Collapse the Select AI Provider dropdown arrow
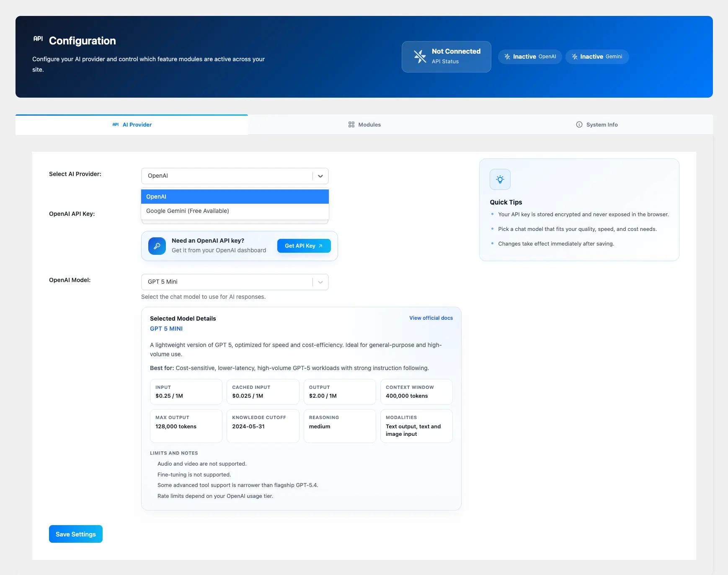728x575 pixels. click(x=320, y=176)
